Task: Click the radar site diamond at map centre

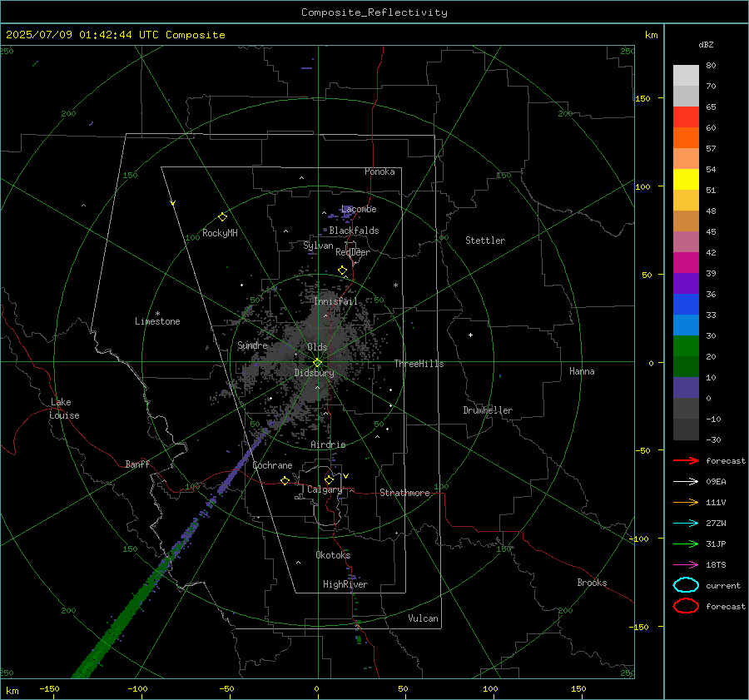Action: 317,363
